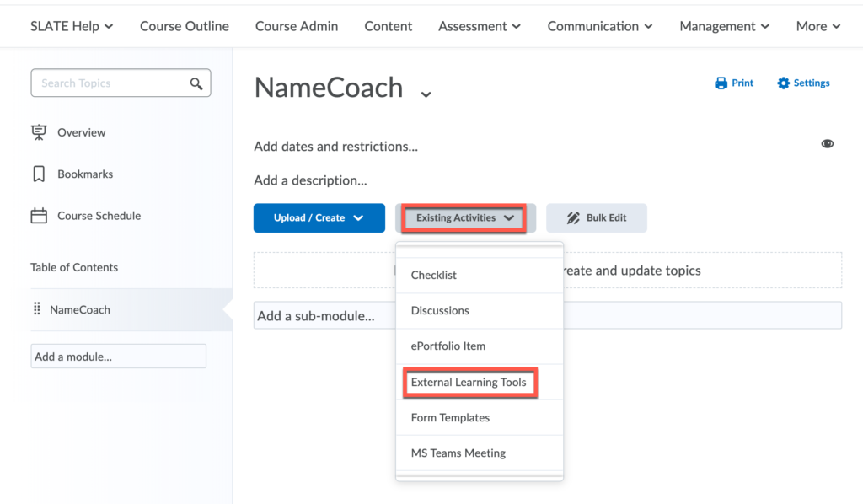Click the Table of Contents heading
This screenshot has width=863, height=504.
tap(74, 267)
